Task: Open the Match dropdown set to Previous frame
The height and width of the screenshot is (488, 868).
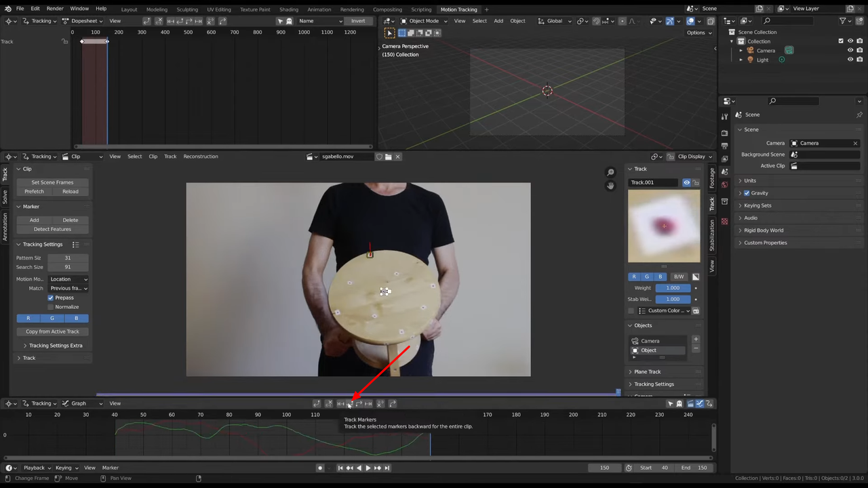Action: pos(68,288)
